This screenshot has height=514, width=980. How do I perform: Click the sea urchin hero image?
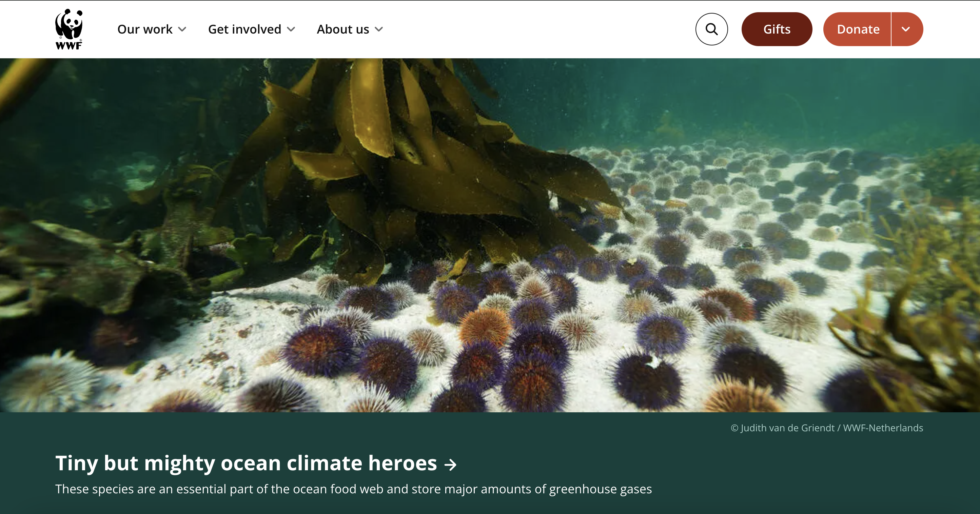pos(490,235)
